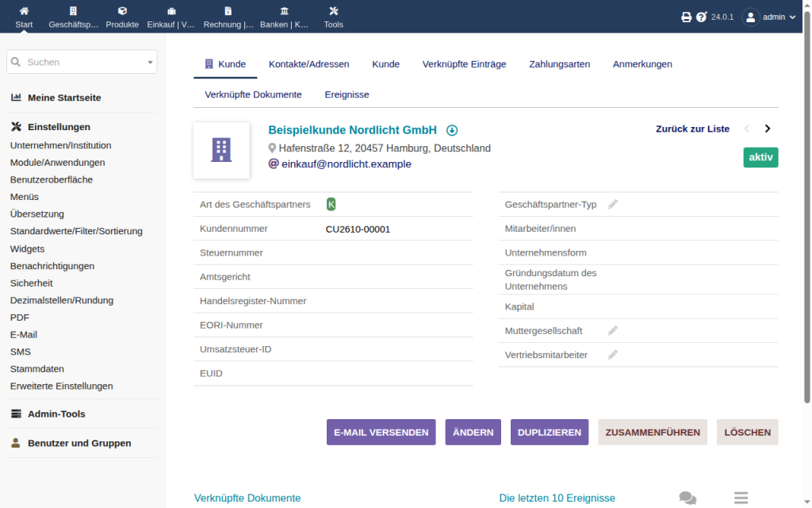Switch to Ereignisse tab
812x508 pixels.
pyautogui.click(x=347, y=95)
